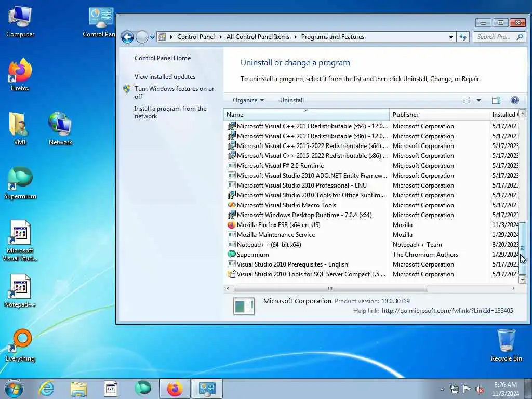This screenshot has height=399, width=532.
Task: Expand the address bar history dropdown
Action: pos(451,37)
